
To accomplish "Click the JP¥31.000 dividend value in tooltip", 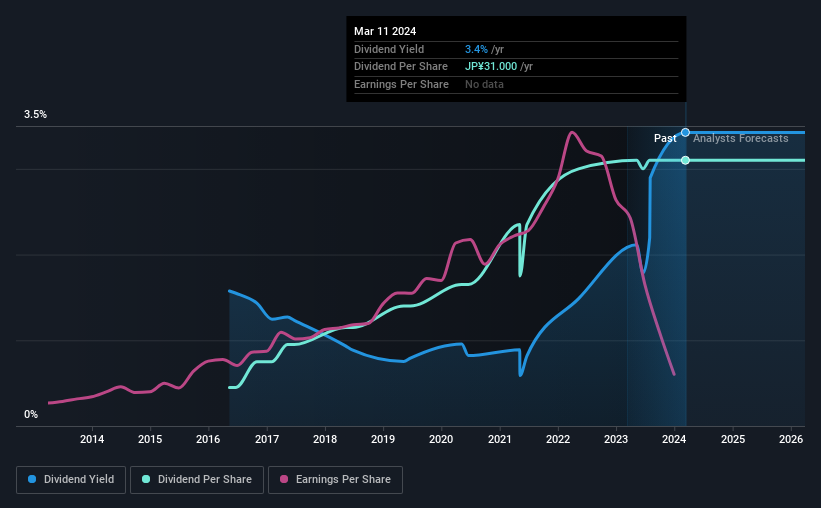I will point(491,67).
